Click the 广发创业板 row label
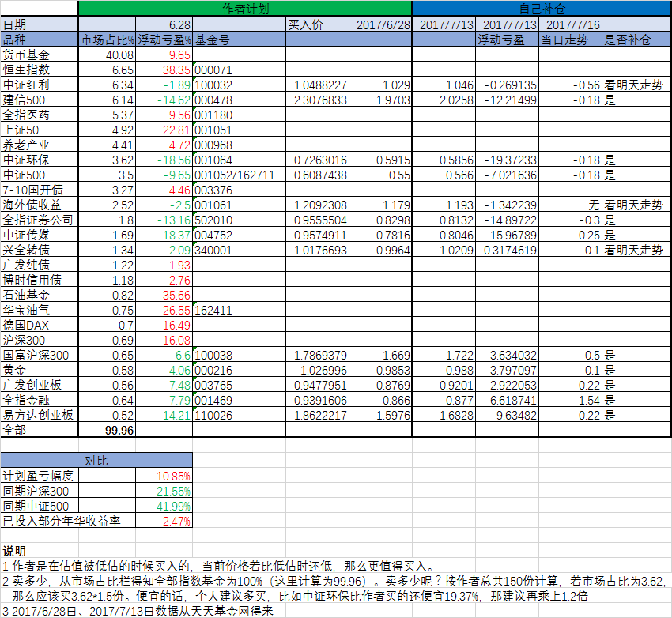Viewport: 672px width, 618px height. [x=39, y=384]
